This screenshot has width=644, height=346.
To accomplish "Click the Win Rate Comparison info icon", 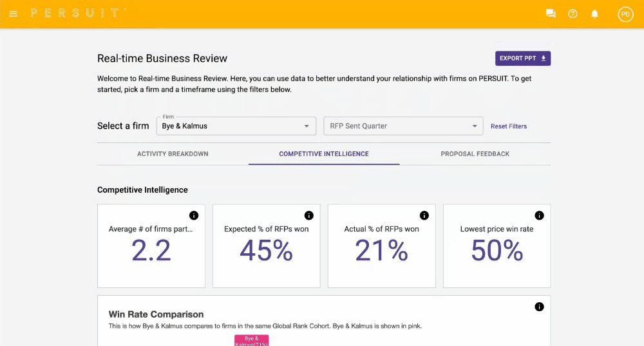I will click(x=539, y=307).
